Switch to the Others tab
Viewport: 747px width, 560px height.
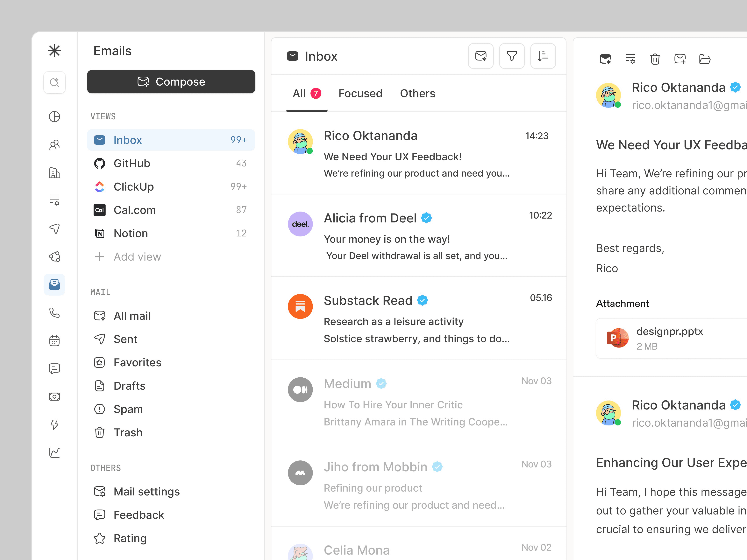click(417, 94)
